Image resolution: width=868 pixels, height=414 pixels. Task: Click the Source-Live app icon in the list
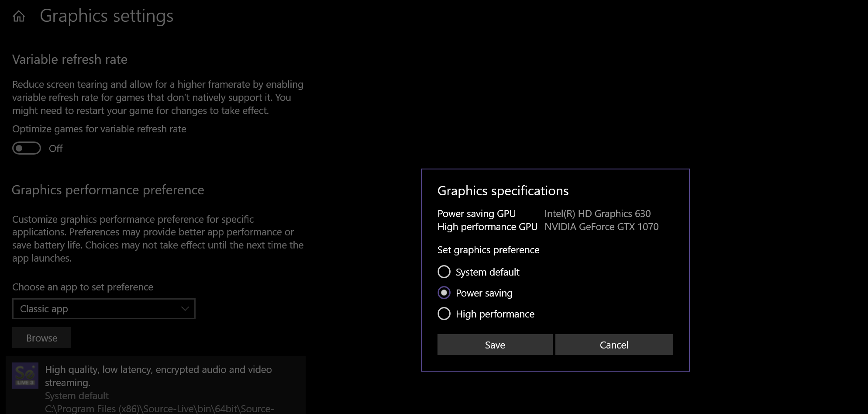[25, 375]
